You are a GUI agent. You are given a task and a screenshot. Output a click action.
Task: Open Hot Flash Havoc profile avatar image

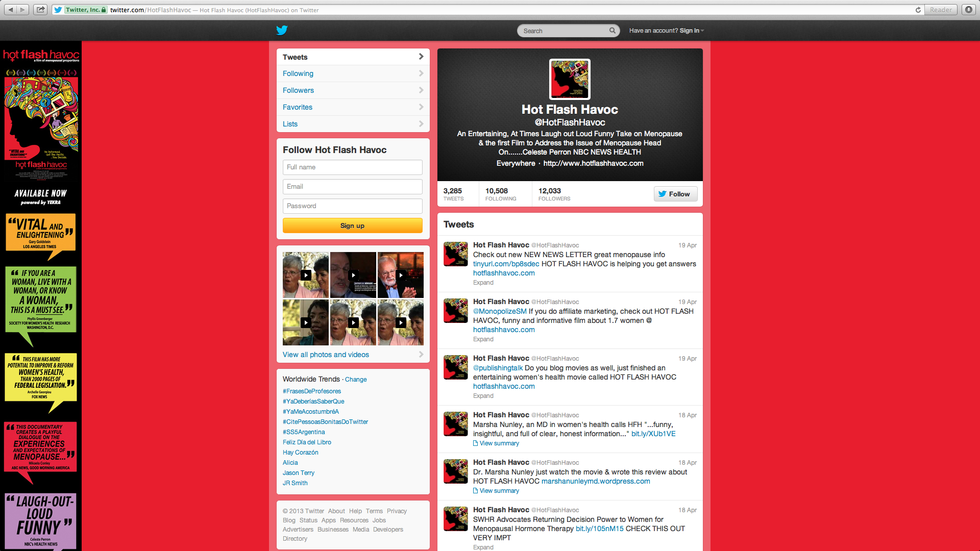tap(570, 79)
